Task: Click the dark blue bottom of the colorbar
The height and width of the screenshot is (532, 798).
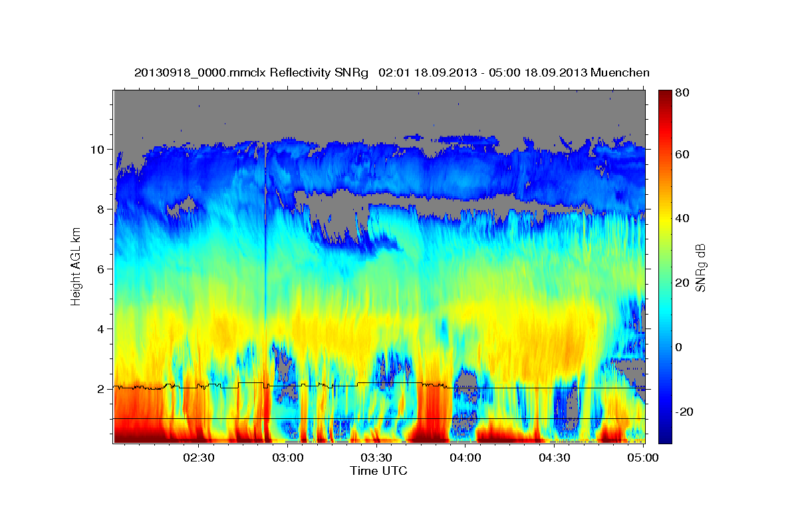Action: tap(665, 436)
